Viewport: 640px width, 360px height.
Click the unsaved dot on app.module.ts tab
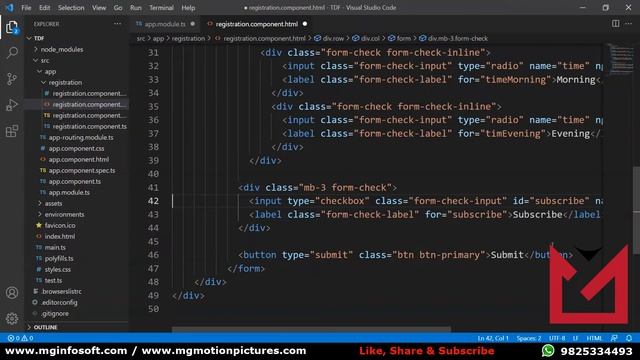[193, 24]
